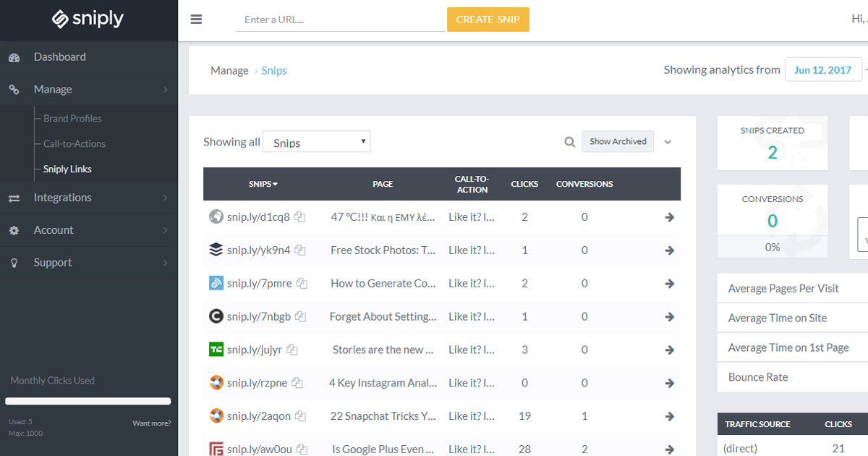This screenshot has width=868, height=456.
Task: Click the Average Time on 1st Page row
Action: (793, 347)
